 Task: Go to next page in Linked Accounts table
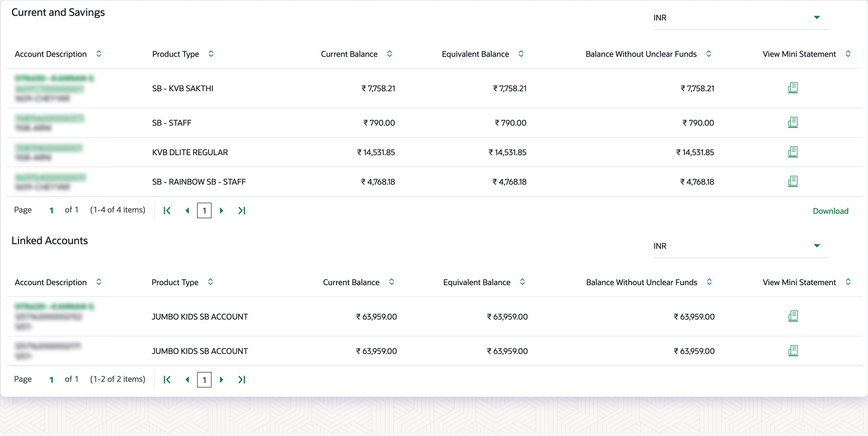[221, 379]
